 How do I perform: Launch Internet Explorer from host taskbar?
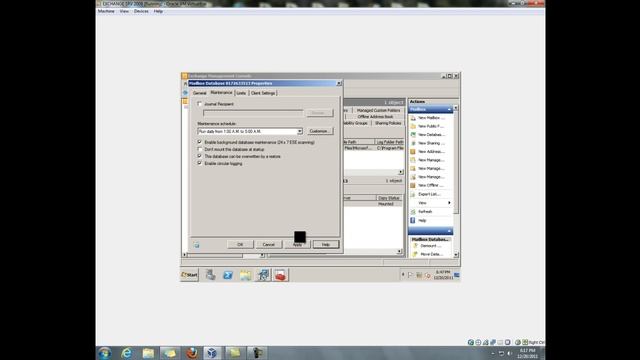(x=127, y=353)
